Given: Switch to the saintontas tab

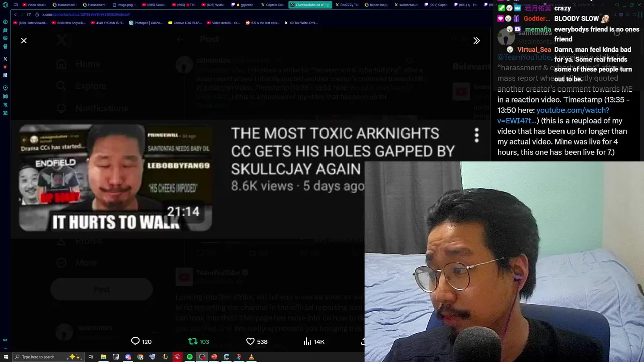Looking at the screenshot, I should click(406, 5).
